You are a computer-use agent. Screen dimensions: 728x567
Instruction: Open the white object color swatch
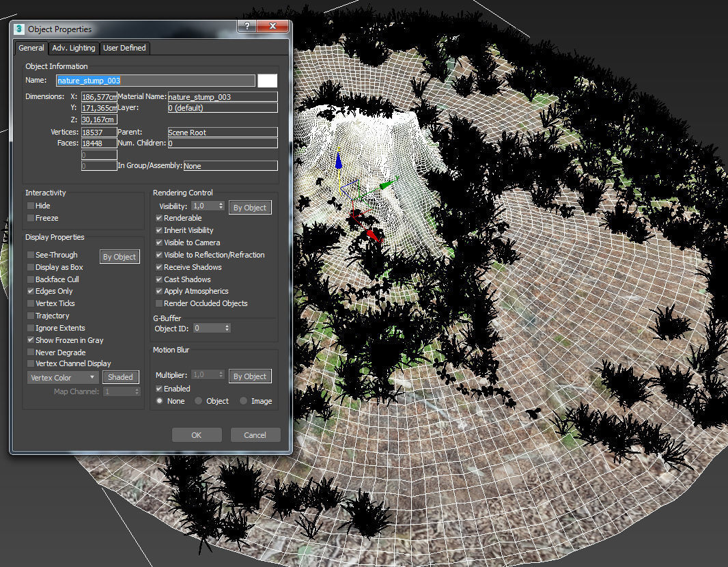(x=268, y=81)
